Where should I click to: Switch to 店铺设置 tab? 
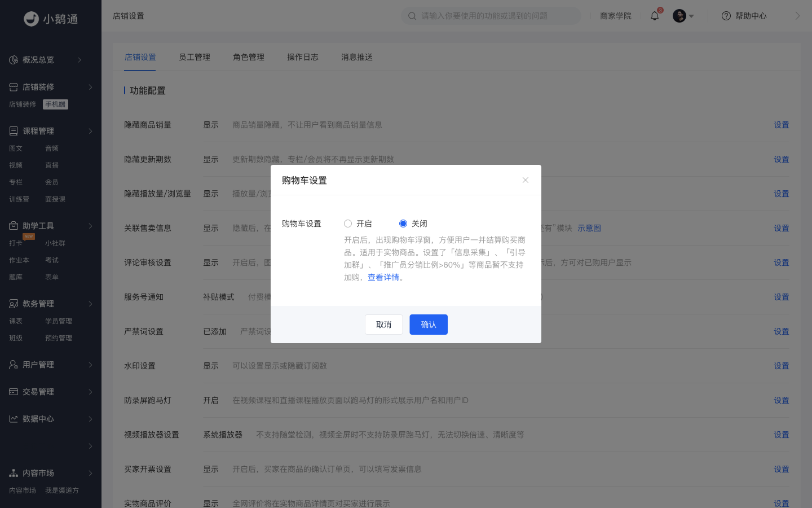tap(140, 57)
